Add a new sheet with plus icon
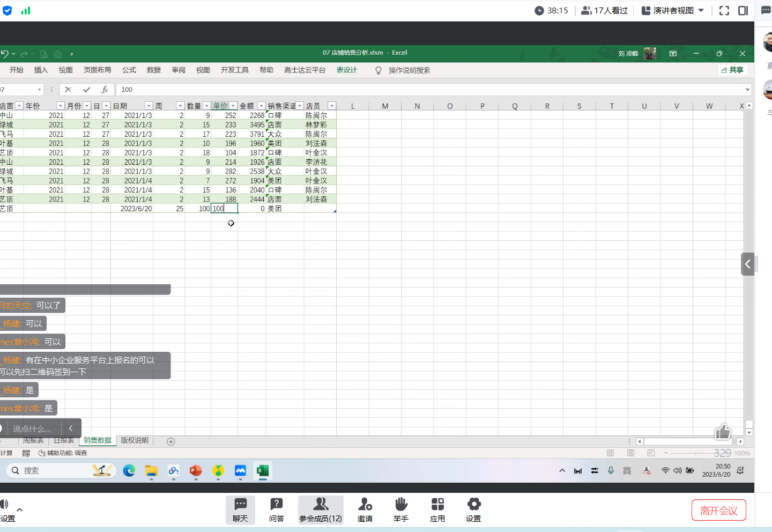The width and height of the screenshot is (772, 532). [x=171, y=441]
